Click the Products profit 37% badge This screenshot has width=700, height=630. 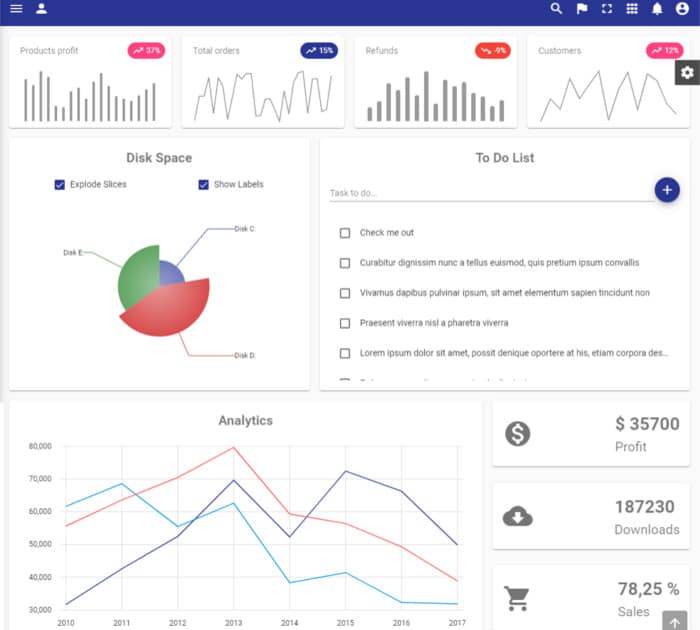pos(146,50)
